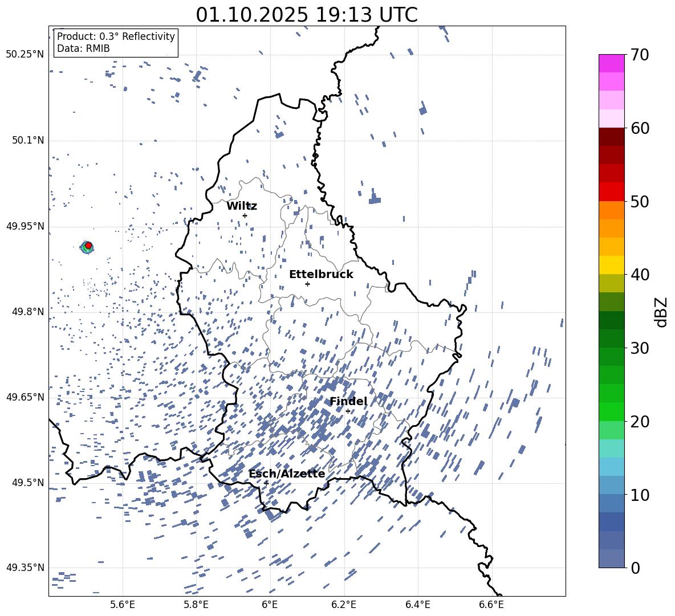Click the Wiltz cross marker
The image size is (675, 616).
(245, 215)
